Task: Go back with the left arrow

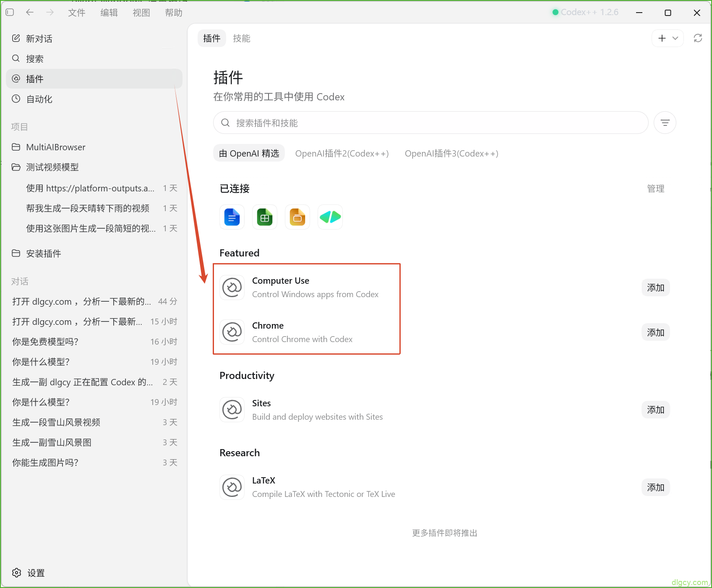Action: tap(30, 13)
